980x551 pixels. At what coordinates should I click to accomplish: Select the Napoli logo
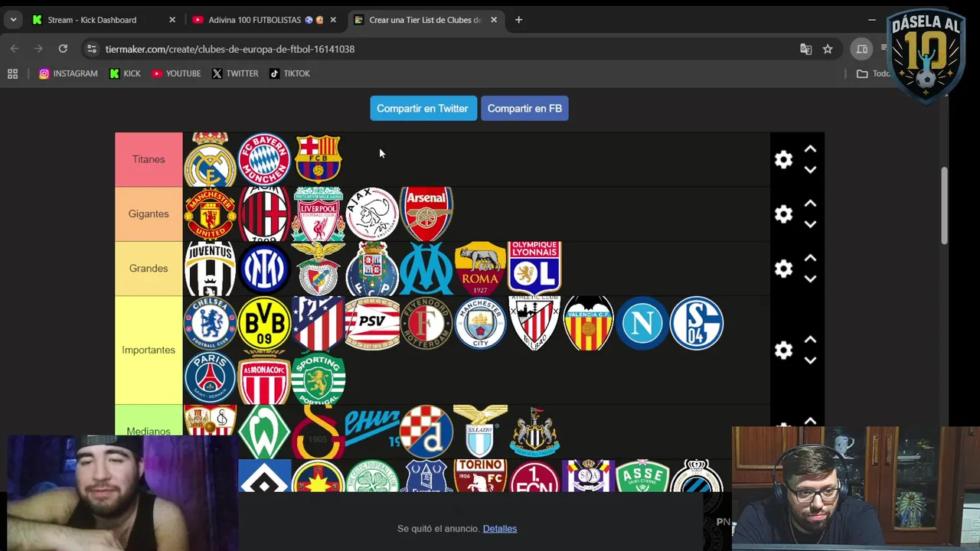(642, 323)
